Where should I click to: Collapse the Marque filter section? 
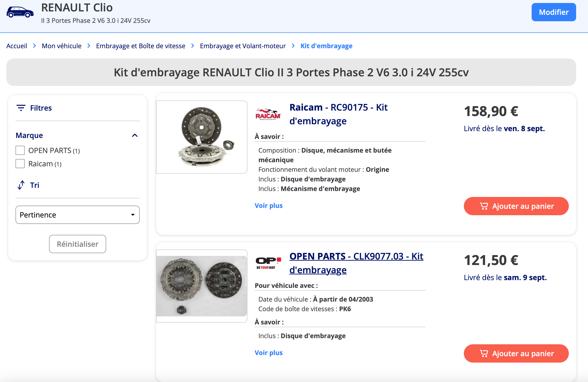pos(135,135)
